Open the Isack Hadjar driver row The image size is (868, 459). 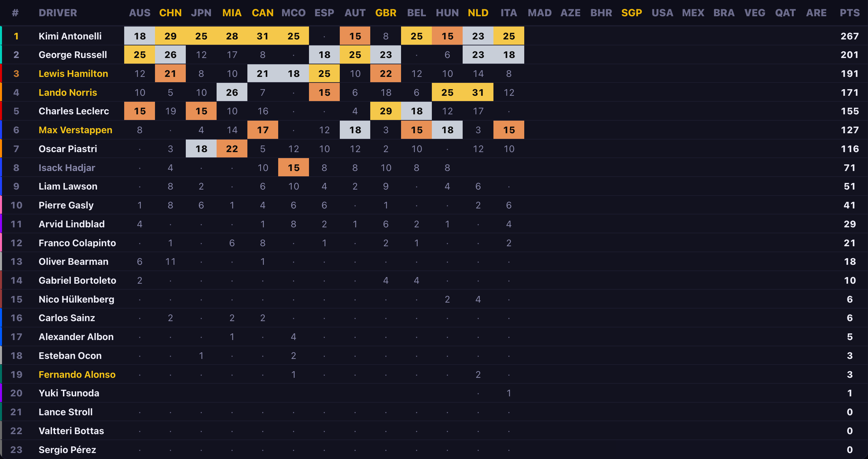pyautogui.click(x=434, y=168)
